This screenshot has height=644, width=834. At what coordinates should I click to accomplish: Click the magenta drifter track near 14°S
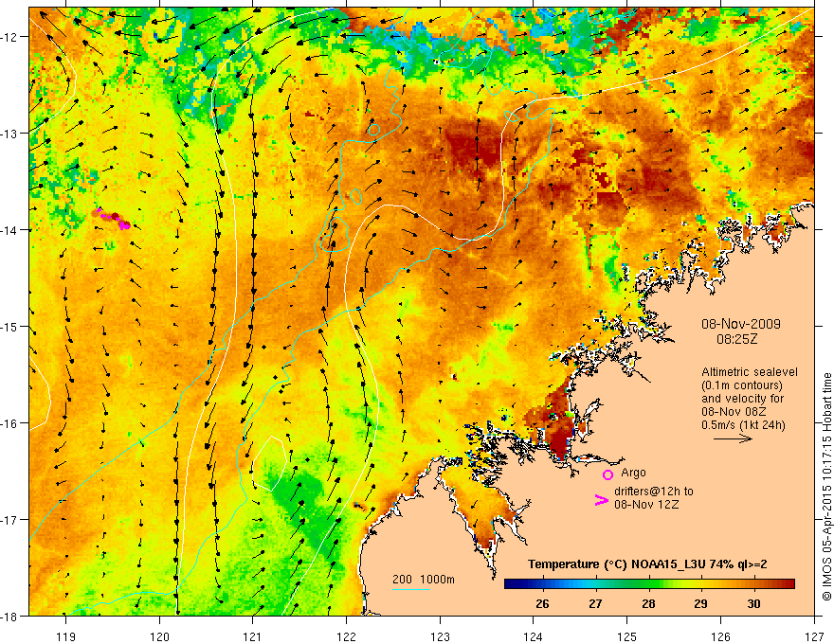111,218
